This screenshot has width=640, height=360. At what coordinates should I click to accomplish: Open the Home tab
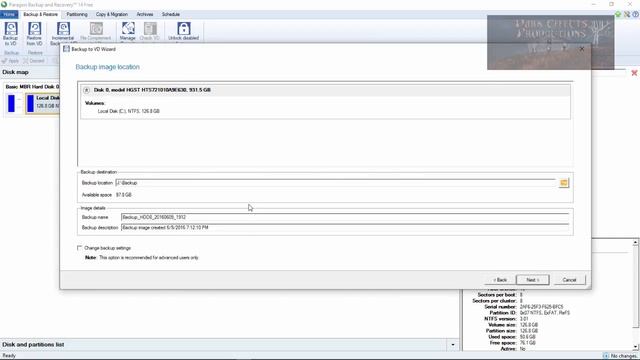9,14
